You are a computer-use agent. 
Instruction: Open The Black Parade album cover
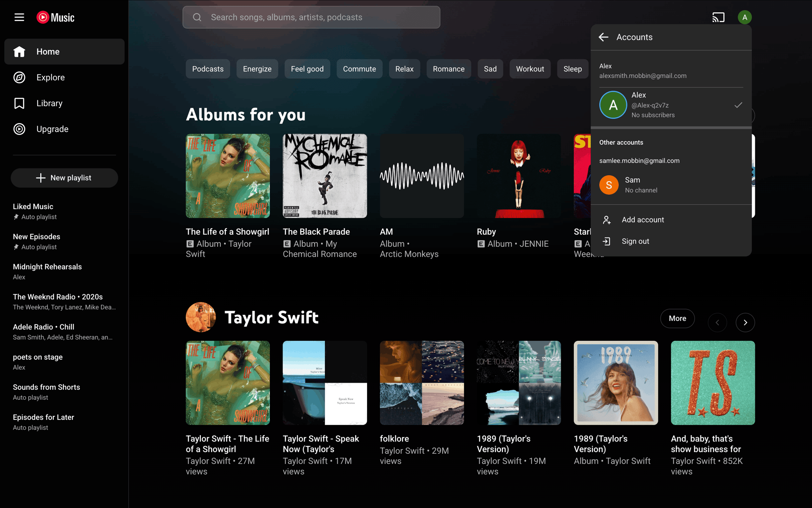pos(325,176)
